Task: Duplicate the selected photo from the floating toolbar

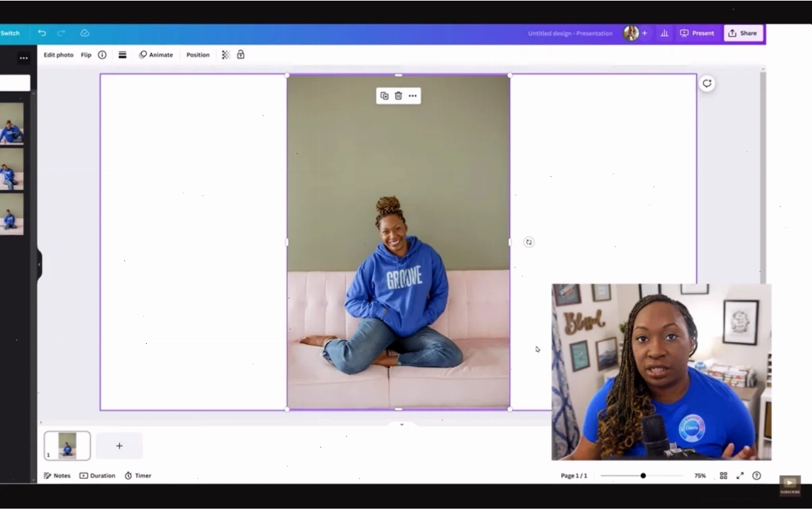Action: (x=384, y=96)
